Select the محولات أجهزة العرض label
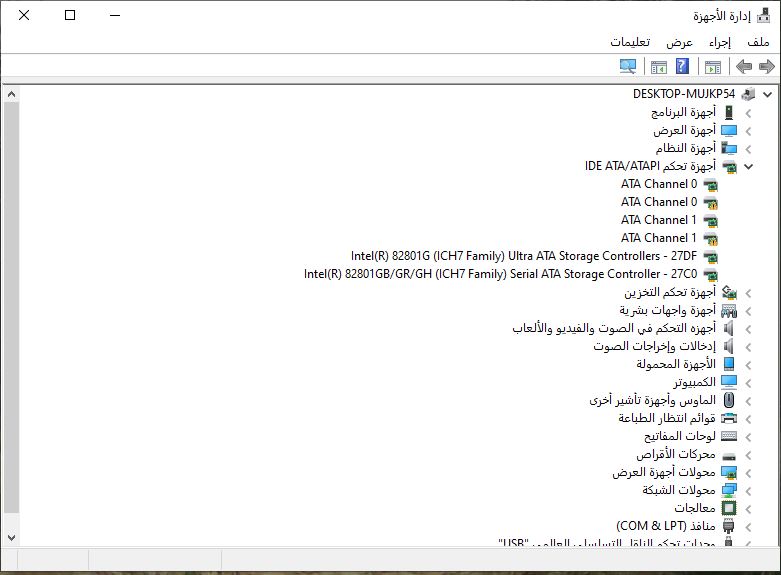Image resolution: width=781 pixels, height=575 pixels. 664,472
